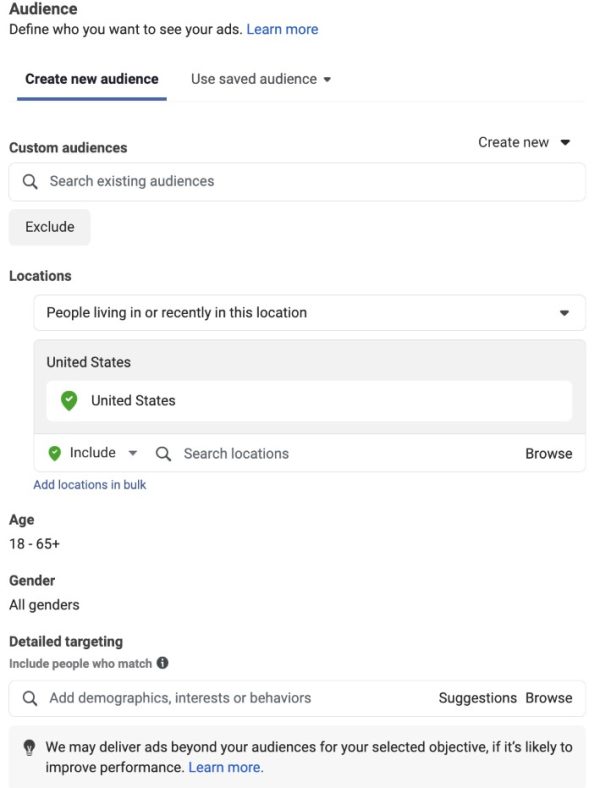
Task: Click Browse in the locations search row
Action: [x=549, y=454]
